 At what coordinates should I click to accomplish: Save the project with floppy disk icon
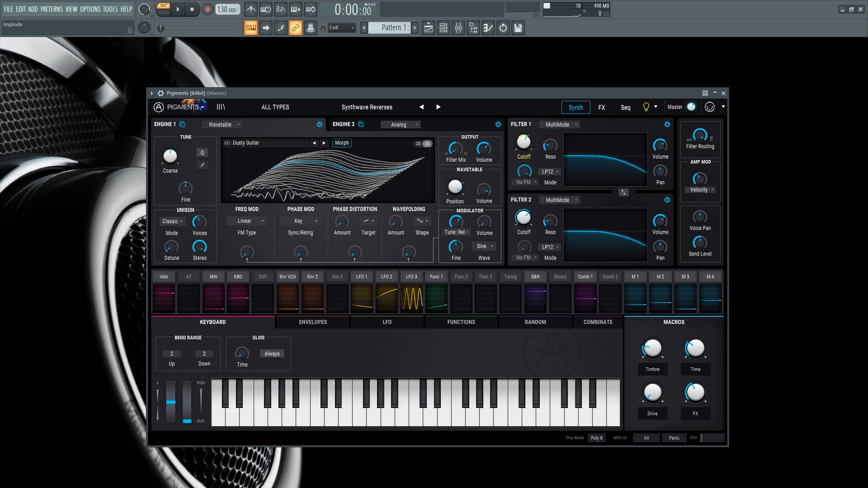point(518,28)
